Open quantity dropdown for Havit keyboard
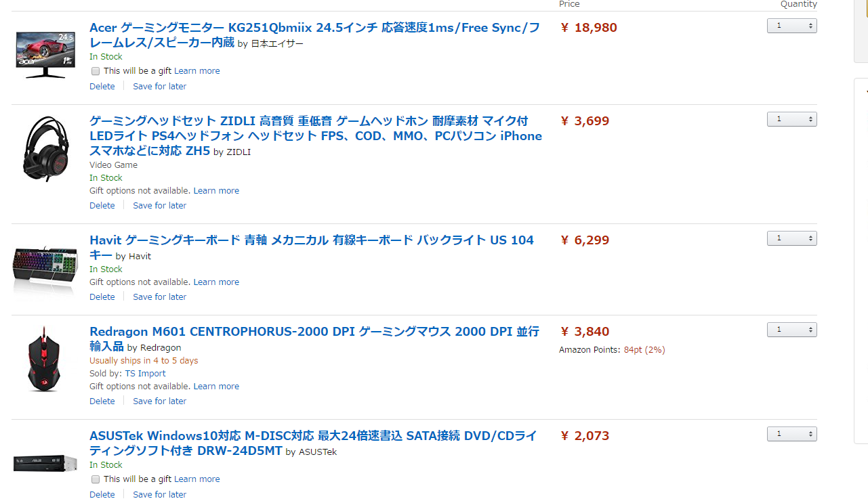Viewport: 868px width, 503px height. 792,238
